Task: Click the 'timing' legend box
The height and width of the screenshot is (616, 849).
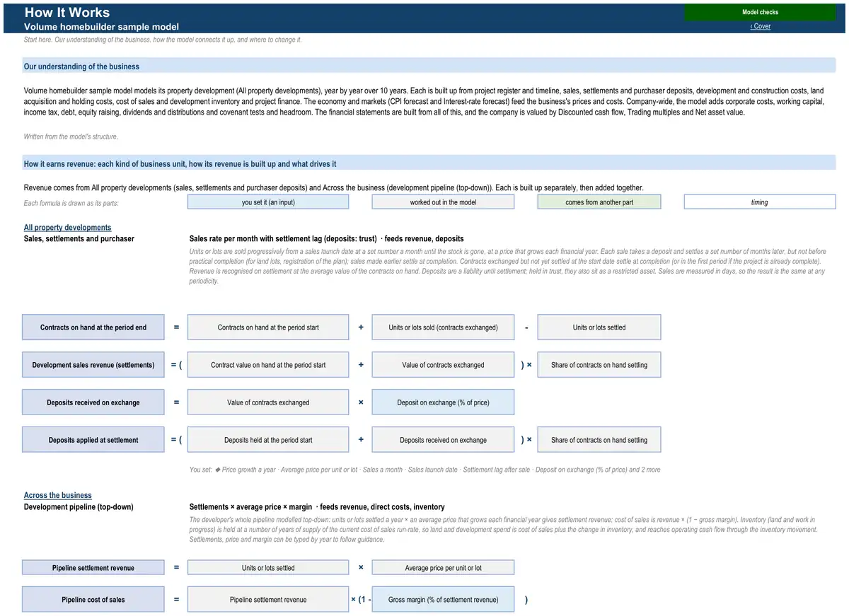Action: [x=760, y=202]
